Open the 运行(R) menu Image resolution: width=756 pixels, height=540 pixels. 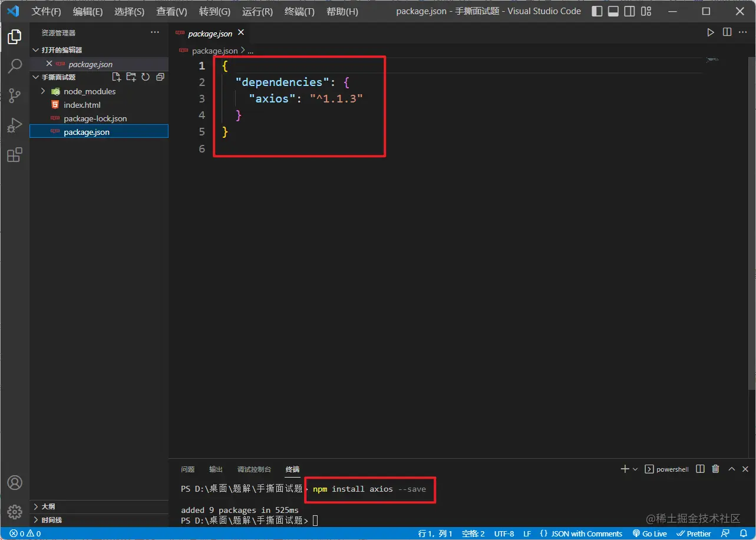(257, 11)
